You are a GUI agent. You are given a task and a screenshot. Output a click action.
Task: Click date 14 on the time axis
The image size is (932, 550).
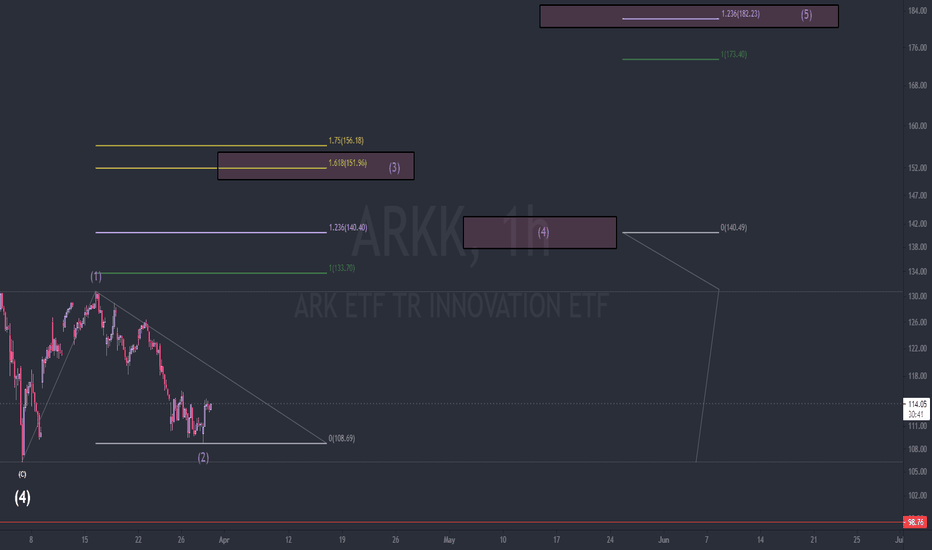point(760,540)
